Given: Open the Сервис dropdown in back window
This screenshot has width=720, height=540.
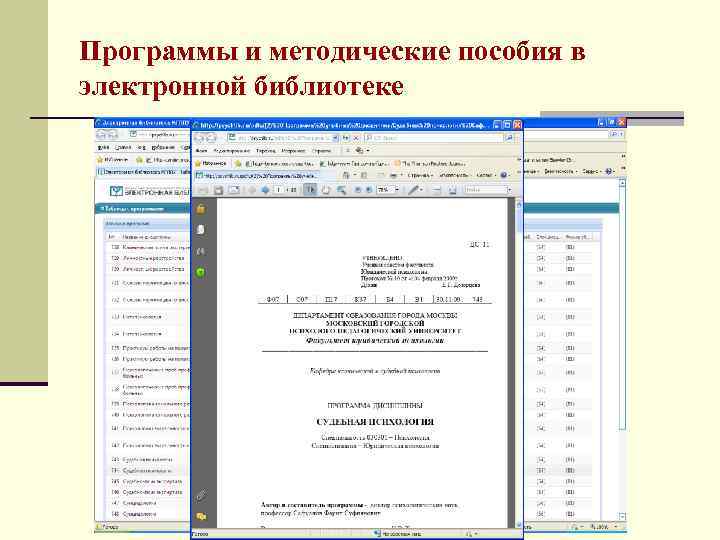Looking at the screenshot, I should point(592,171).
